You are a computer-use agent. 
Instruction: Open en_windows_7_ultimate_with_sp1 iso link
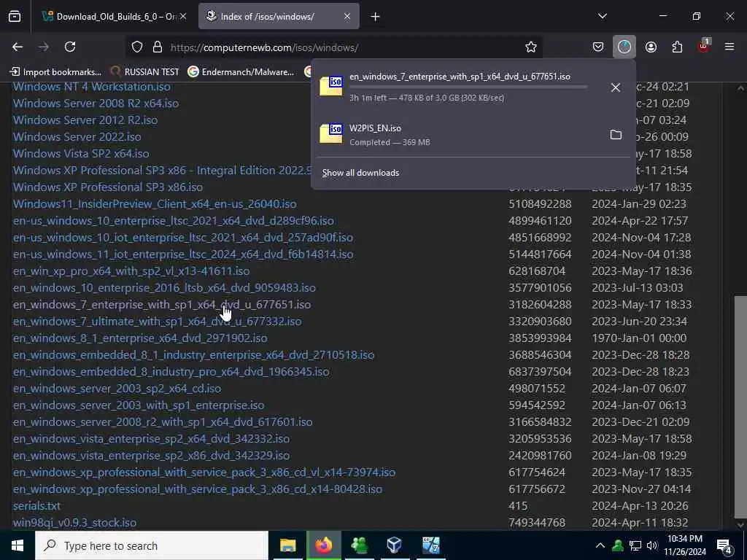pyautogui.click(x=158, y=322)
